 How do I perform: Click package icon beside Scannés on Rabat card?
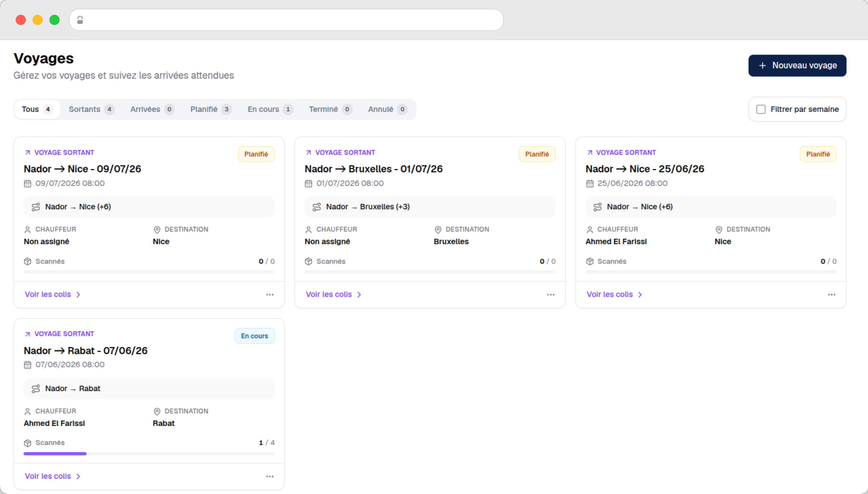tap(27, 443)
